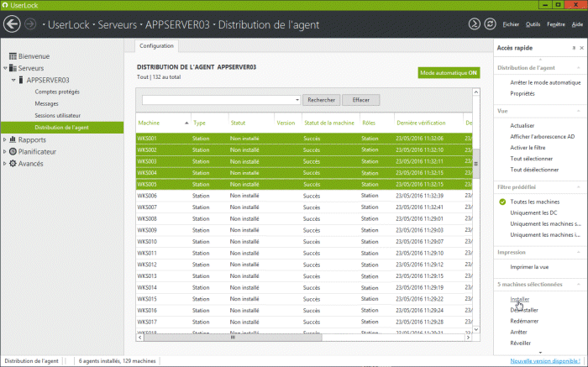The image size is (588, 367).
Task: Click the Serveurs server icon
Action: (x=13, y=68)
